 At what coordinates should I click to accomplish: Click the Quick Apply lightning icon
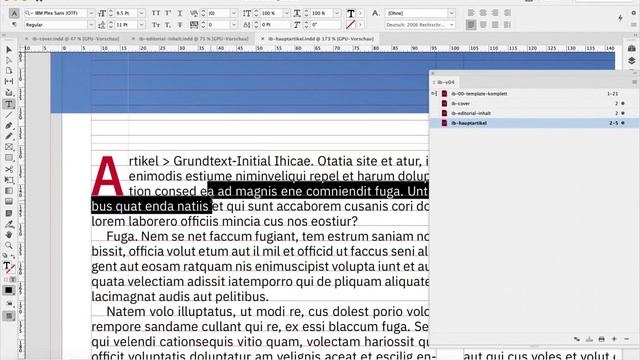click(620, 18)
